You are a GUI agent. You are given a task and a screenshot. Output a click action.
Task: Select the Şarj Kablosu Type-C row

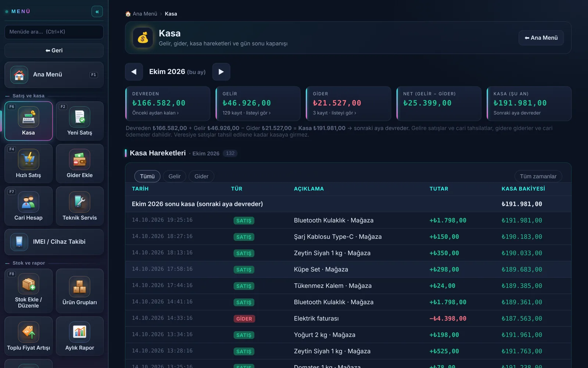click(348, 237)
